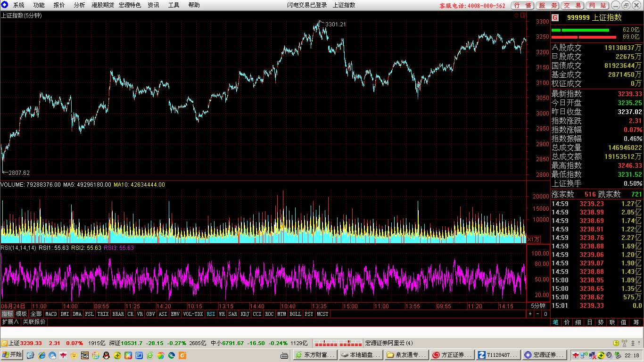
Task: Select the 价 tab in right panel
Action: click(x=567, y=322)
